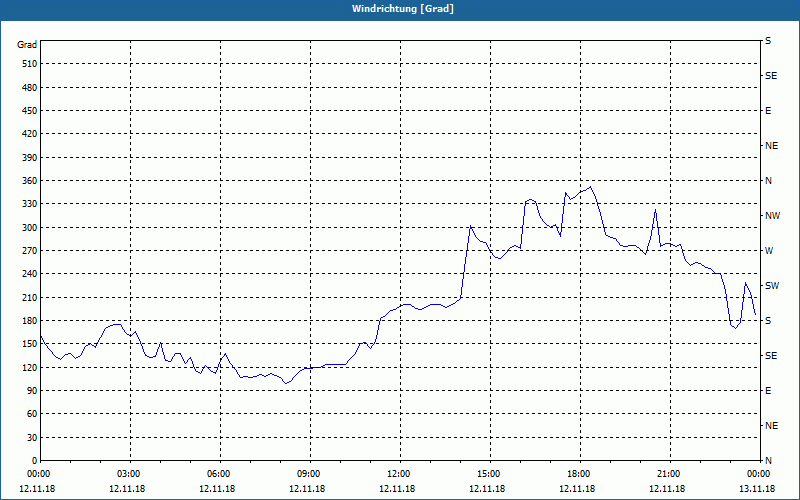Click the 00:00 label above 13.11.18
800x500 pixels.
click(759, 474)
